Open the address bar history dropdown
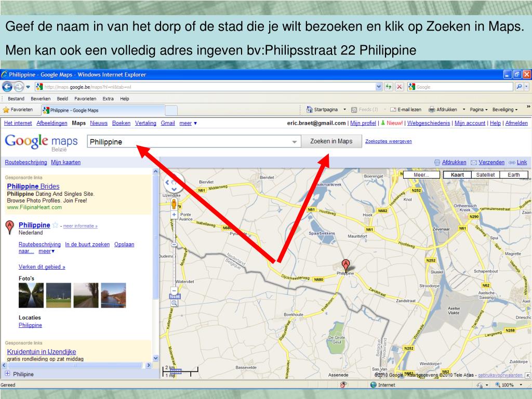Screen dimensions: 532x399 point(379,87)
